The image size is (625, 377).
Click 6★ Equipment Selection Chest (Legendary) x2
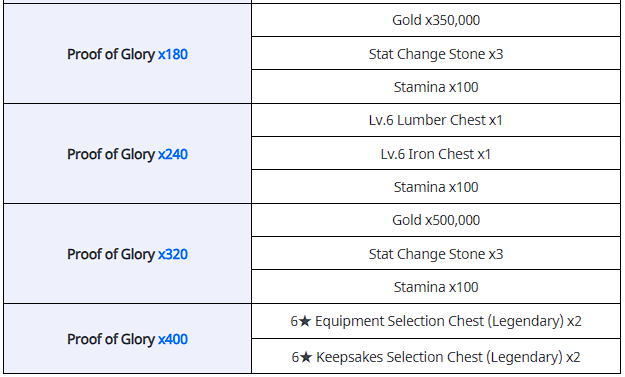(x=436, y=321)
